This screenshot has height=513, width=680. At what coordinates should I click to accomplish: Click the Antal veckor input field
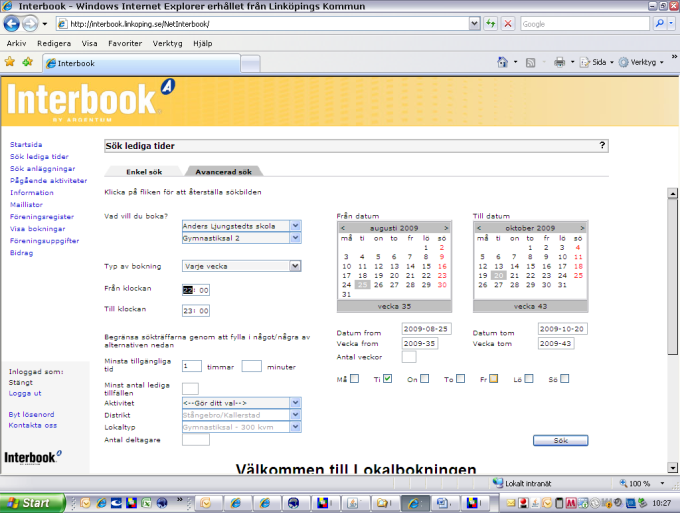(409, 357)
